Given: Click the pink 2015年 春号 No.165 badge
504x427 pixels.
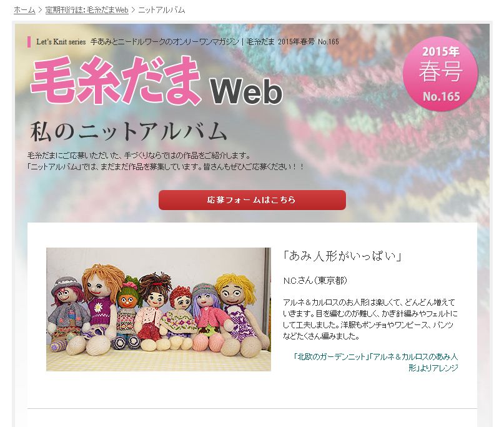Looking at the screenshot, I should tap(440, 74).
